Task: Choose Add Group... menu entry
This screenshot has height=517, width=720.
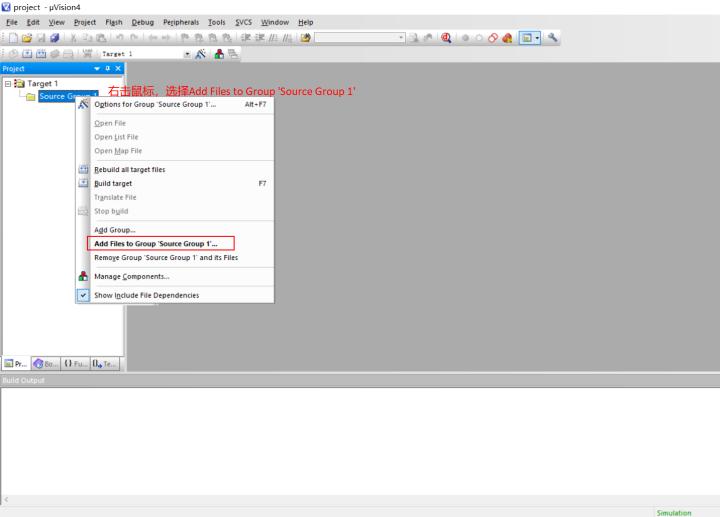Action: tap(175, 230)
